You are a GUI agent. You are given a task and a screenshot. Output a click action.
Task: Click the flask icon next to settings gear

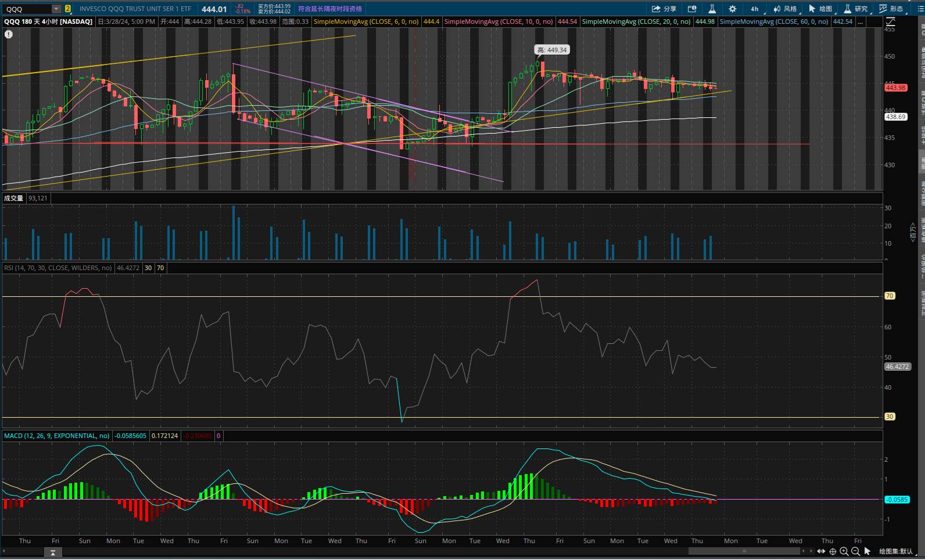[x=712, y=9]
